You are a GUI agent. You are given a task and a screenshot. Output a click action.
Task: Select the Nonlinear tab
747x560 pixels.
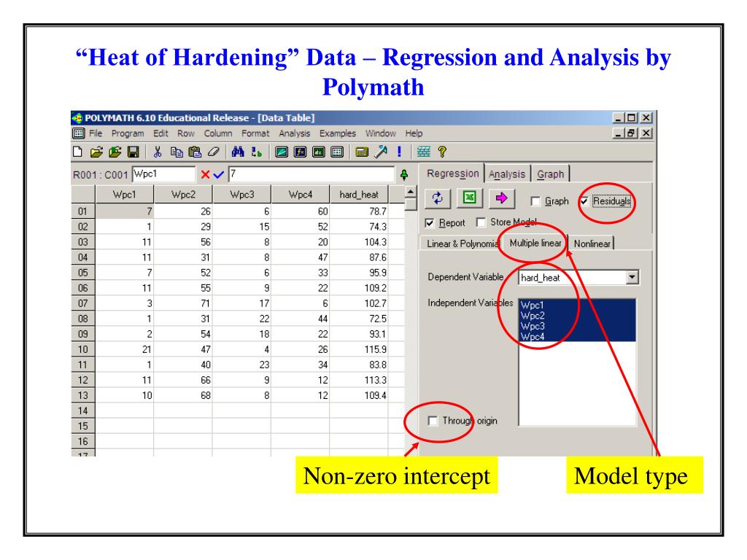(592, 244)
